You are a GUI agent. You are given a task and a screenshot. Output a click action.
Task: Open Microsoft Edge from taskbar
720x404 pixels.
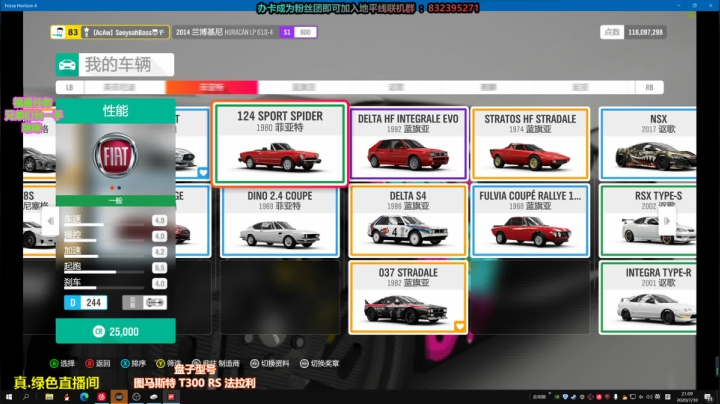tap(84, 397)
